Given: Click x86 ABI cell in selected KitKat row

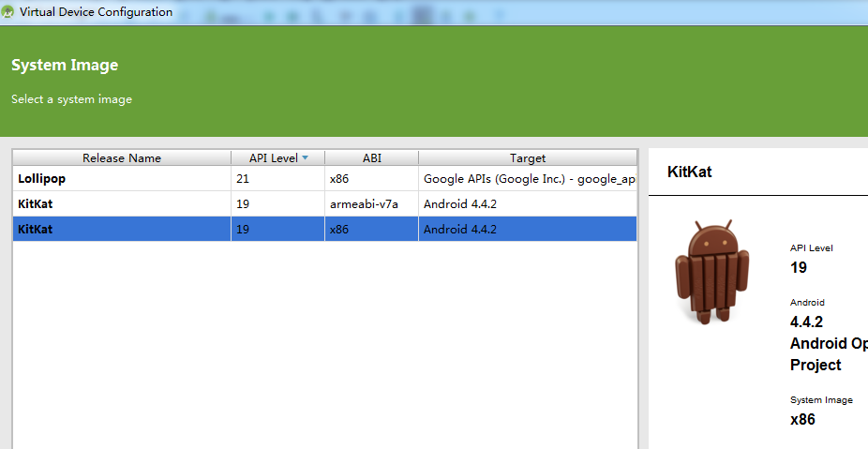Looking at the screenshot, I should click(x=372, y=230).
